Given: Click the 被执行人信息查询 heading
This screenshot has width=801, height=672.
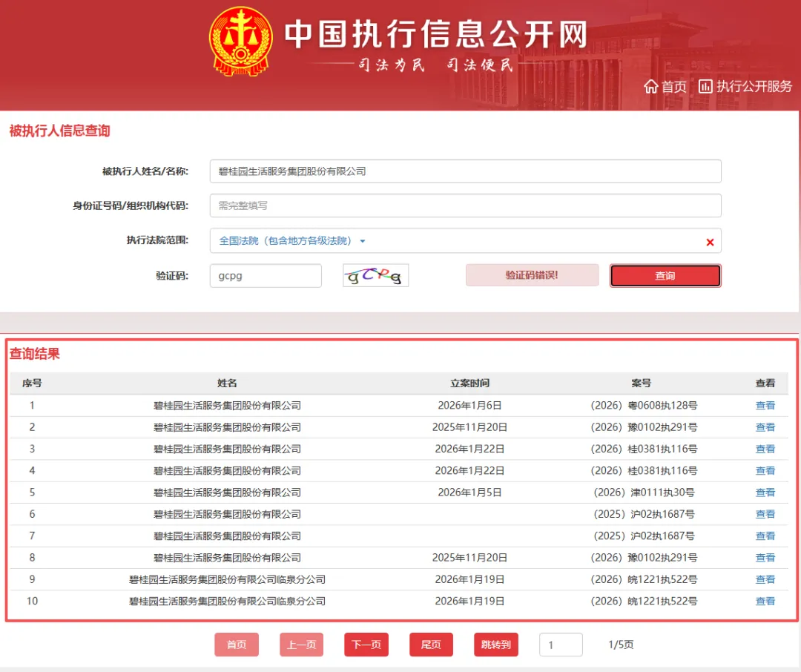Looking at the screenshot, I should 60,131.
